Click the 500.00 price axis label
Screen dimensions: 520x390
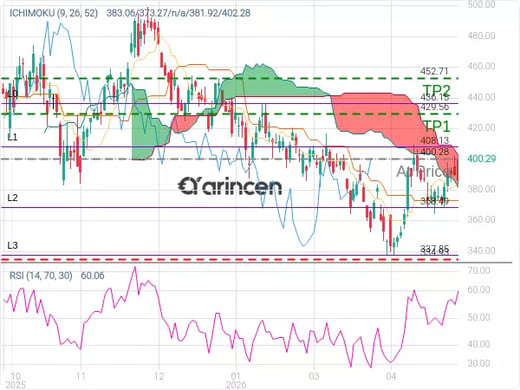(x=481, y=4)
